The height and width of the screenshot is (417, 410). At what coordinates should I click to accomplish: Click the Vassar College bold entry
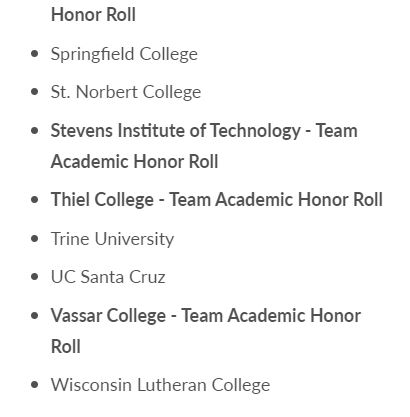click(108, 315)
